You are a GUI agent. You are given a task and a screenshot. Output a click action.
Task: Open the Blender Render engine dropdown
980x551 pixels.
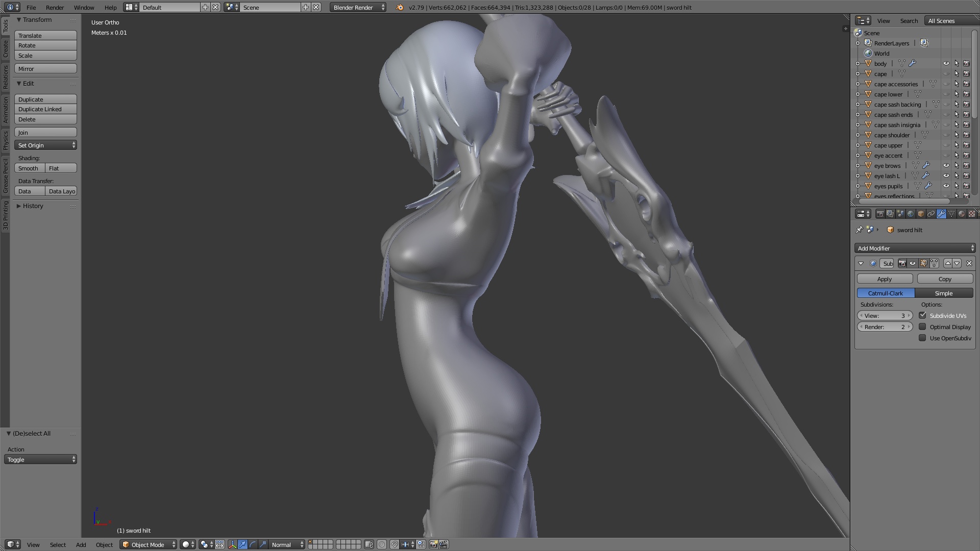[x=358, y=8]
